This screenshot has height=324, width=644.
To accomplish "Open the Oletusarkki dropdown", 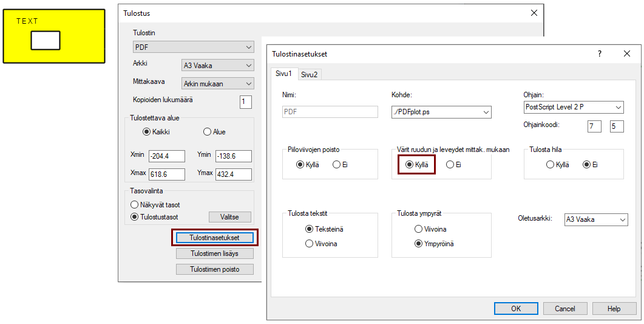I will [595, 219].
